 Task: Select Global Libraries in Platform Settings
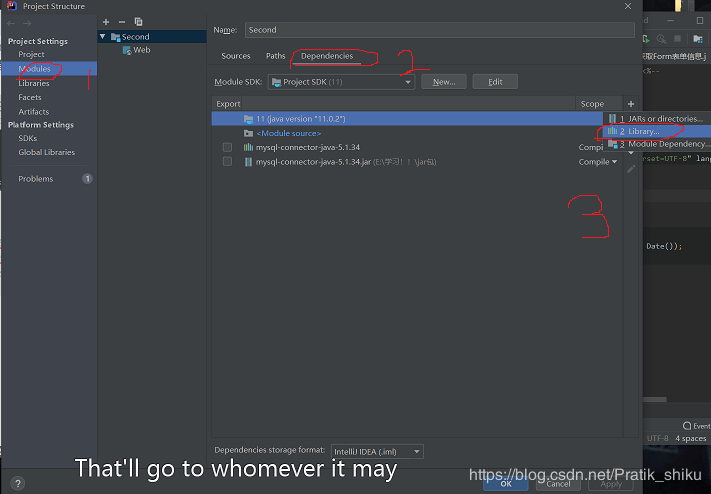(x=46, y=152)
